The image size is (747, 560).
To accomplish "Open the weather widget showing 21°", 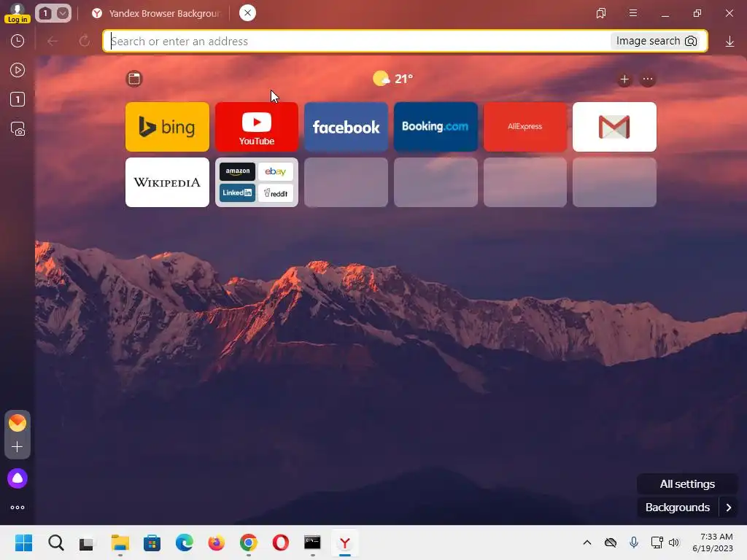I will coord(393,79).
